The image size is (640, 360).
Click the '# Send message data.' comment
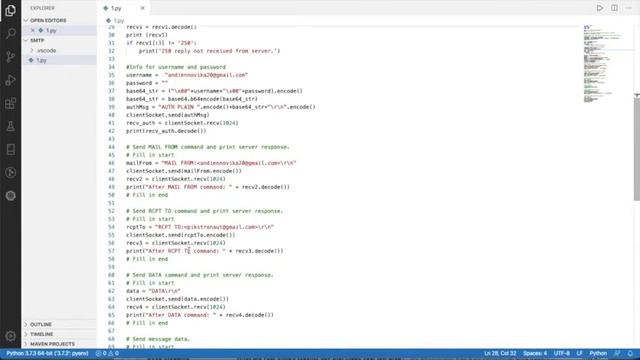click(x=158, y=339)
